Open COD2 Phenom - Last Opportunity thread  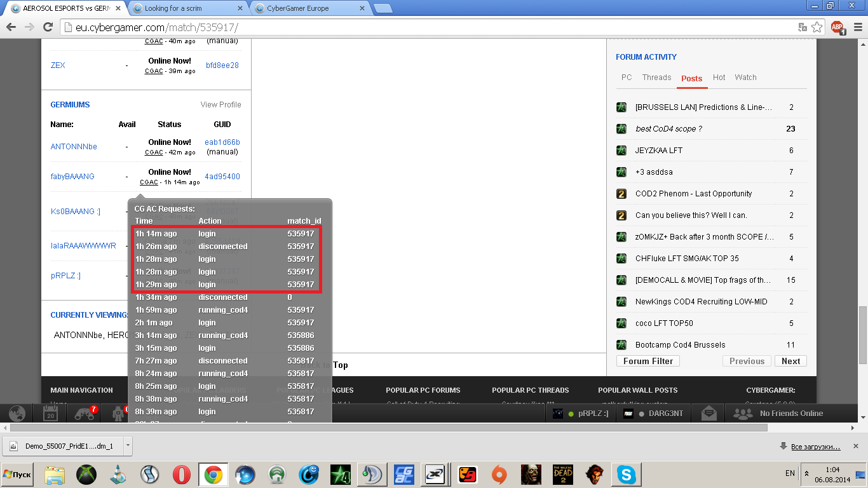(x=693, y=194)
